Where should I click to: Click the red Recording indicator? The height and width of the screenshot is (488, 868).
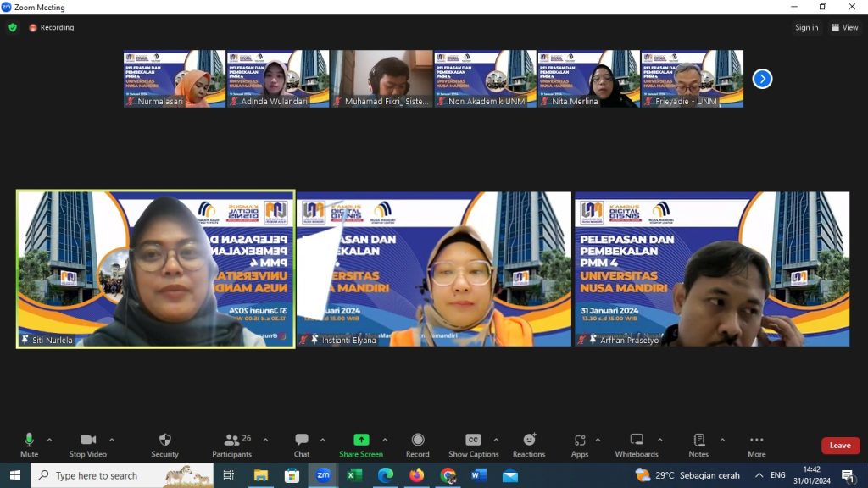(x=52, y=27)
